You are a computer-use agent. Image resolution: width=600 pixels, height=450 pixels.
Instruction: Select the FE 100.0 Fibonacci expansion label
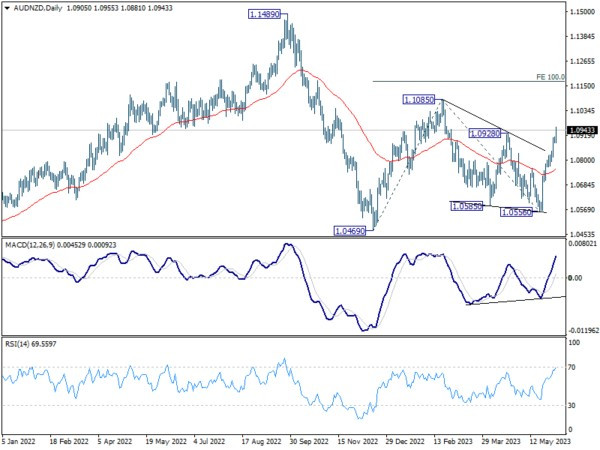550,77
